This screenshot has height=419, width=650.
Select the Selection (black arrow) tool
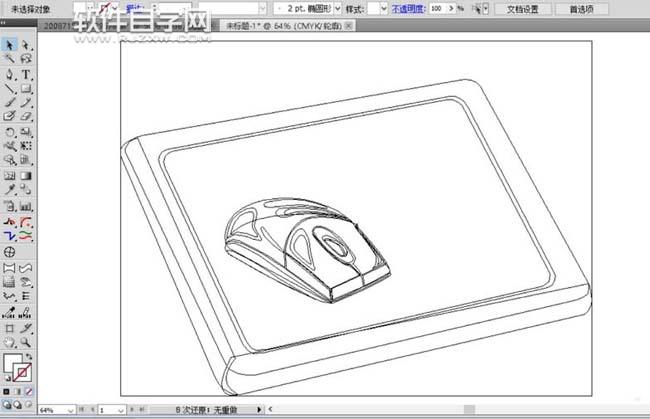point(9,45)
